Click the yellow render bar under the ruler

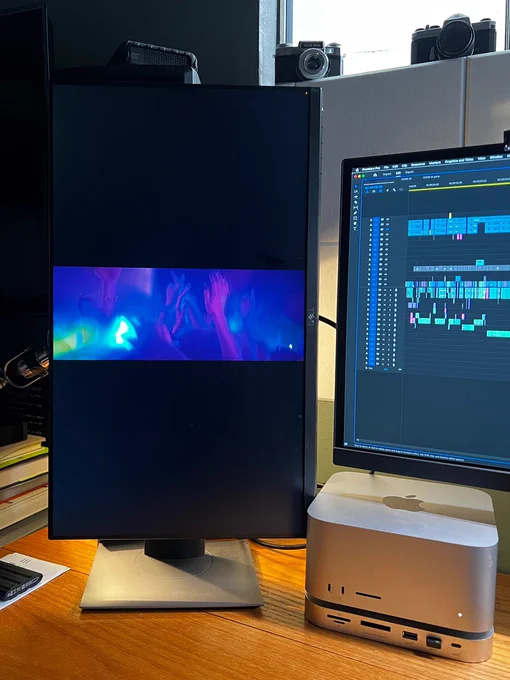point(459,186)
